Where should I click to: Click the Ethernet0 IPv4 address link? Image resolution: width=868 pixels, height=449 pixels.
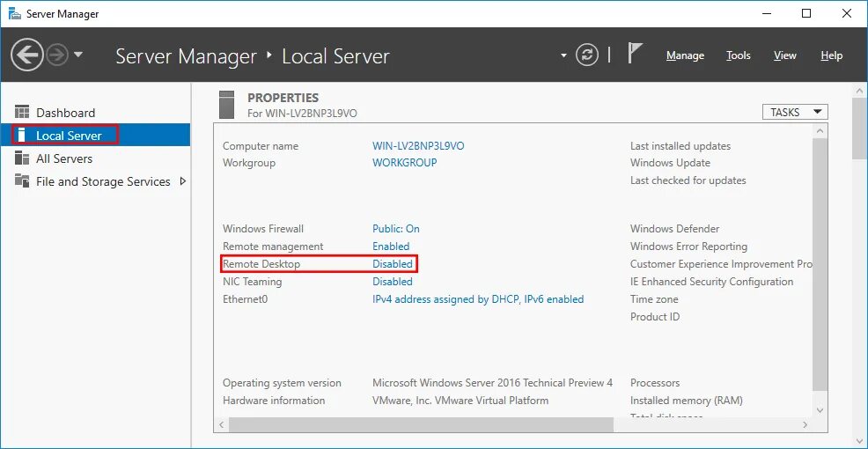(478, 299)
